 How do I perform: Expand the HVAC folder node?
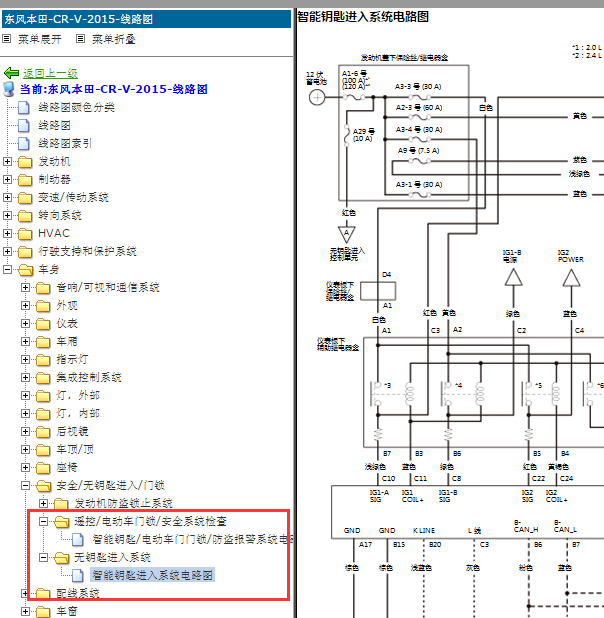click(x=7, y=233)
